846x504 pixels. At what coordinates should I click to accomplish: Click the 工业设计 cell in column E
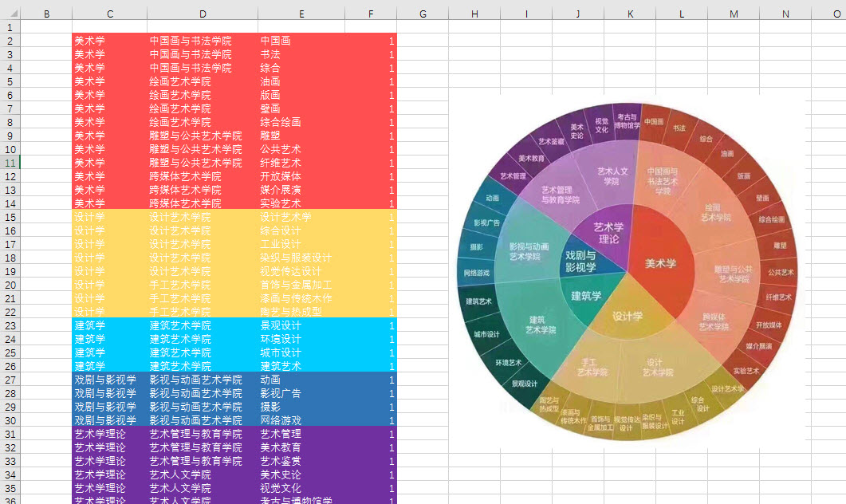coord(301,244)
